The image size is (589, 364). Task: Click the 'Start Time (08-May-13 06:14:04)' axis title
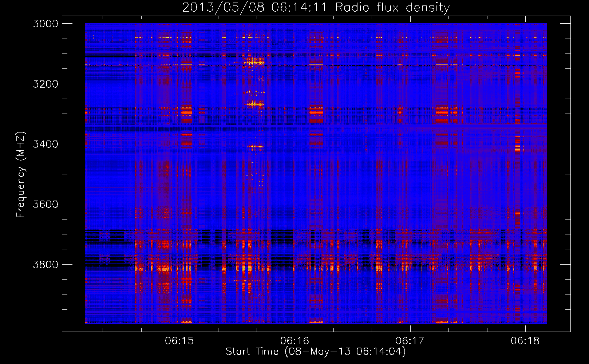316,352
